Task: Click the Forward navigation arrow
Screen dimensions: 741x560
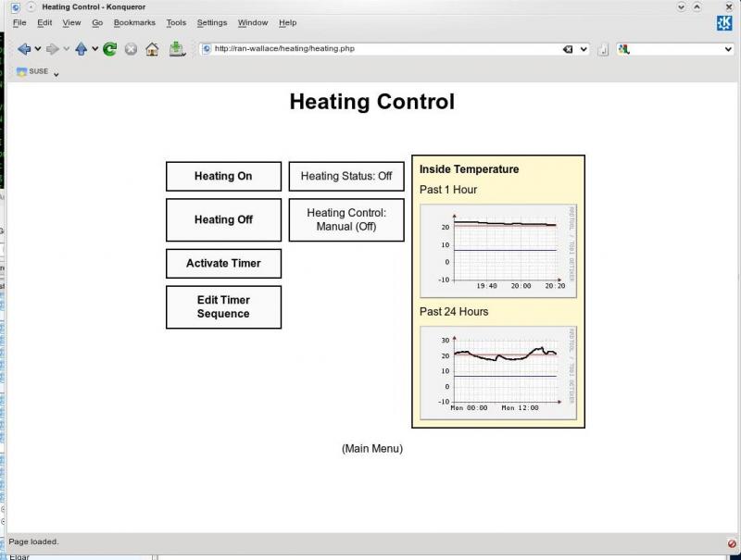Action: point(52,49)
